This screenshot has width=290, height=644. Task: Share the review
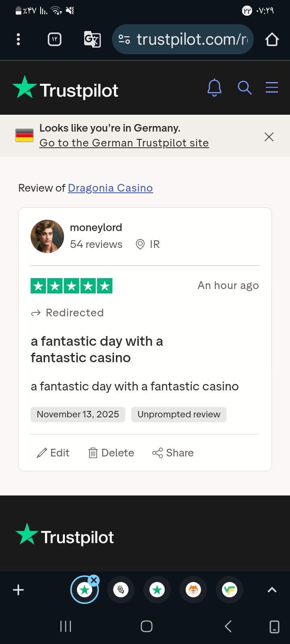coord(173,453)
